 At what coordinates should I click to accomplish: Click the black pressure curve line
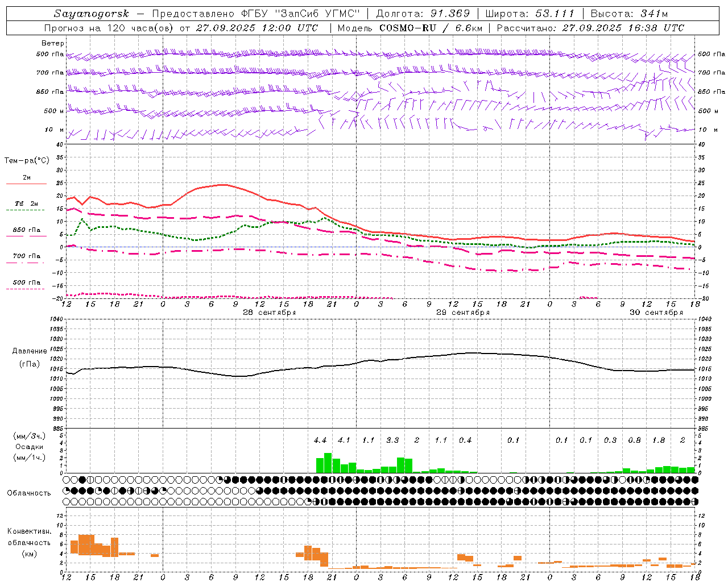pos(380,360)
